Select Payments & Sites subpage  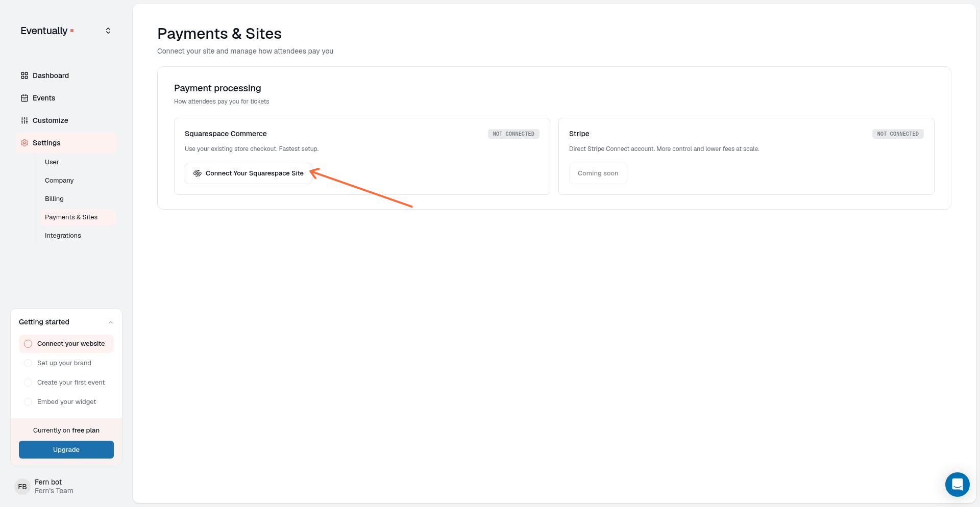click(x=78, y=217)
